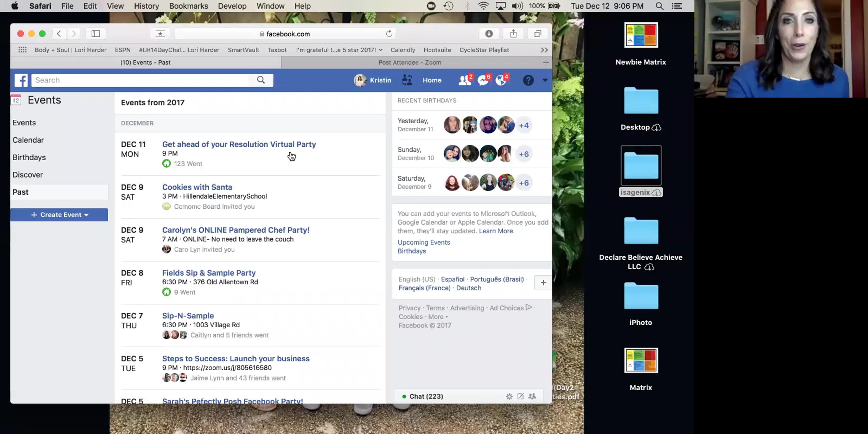Click the search magnifier button on Facebook

(261, 80)
